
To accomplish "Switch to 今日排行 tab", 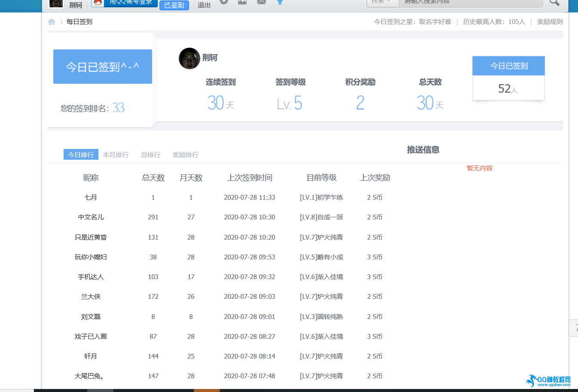I will tap(81, 155).
